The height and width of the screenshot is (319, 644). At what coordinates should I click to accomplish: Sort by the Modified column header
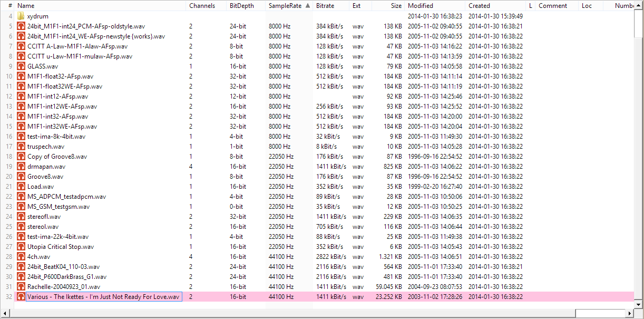coord(422,5)
